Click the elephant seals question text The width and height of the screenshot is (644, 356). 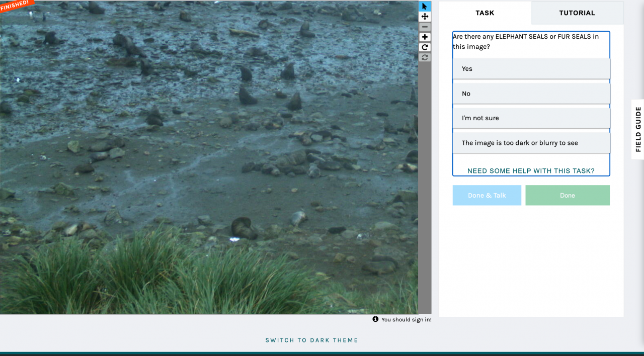coord(526,42)
